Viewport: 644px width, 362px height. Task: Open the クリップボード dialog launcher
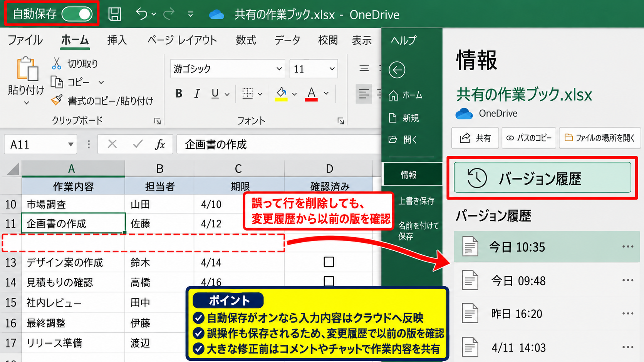(x=157, y=121)
